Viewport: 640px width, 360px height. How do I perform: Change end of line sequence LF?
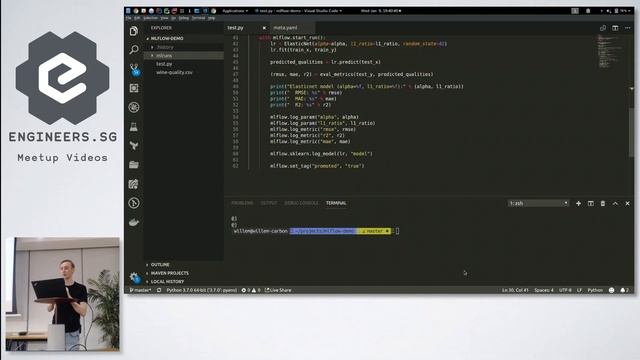click(579, 290)
